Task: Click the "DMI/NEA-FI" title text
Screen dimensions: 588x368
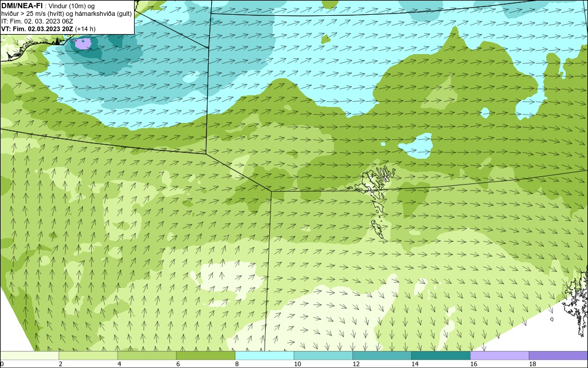Action: (22, 6)
